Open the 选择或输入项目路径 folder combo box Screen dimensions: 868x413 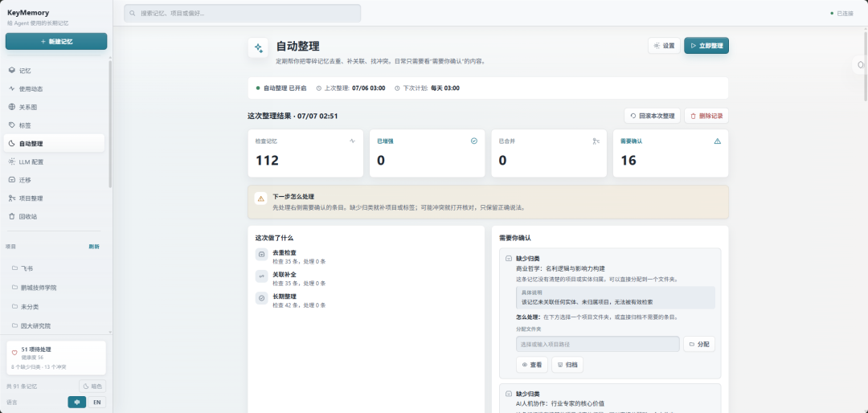pyautogui.click(x=598, y=344)
